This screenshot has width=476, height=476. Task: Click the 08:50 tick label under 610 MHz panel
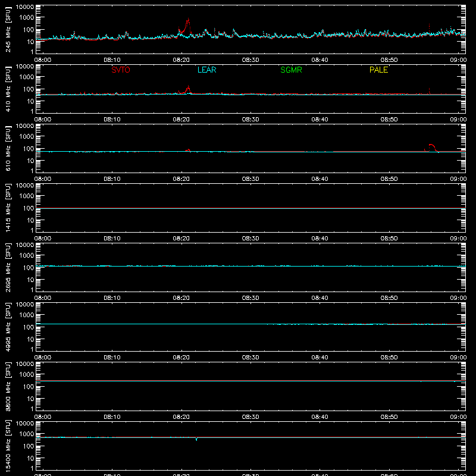pyautogui.click(x=389, y=179)
